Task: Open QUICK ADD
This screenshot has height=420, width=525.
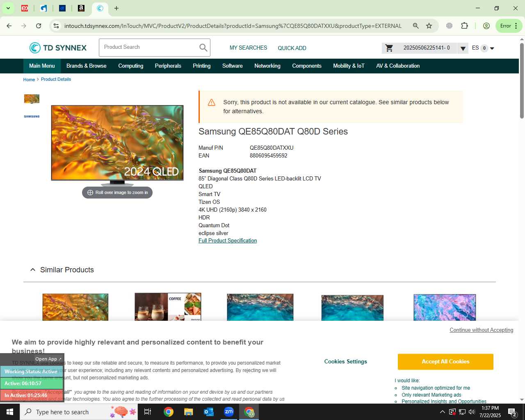Action: pyautogui.click(x=292, y=48)
